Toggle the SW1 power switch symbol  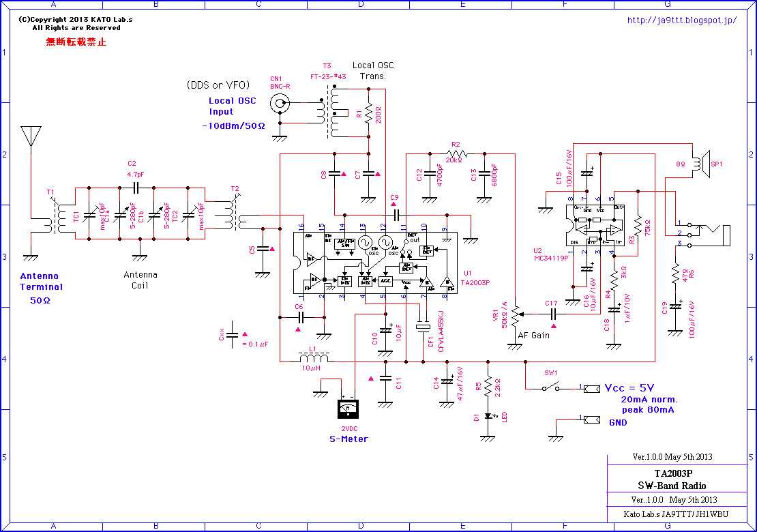(551, 387)
